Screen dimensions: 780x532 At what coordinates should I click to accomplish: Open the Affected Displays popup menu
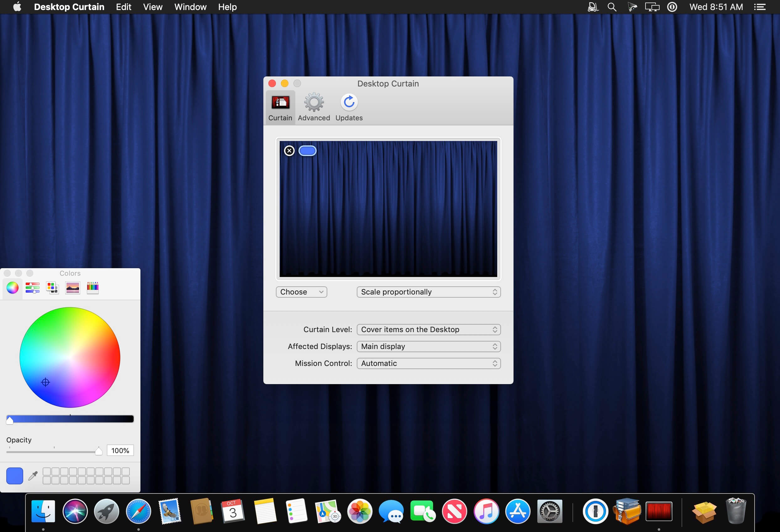tap(429, 346)
